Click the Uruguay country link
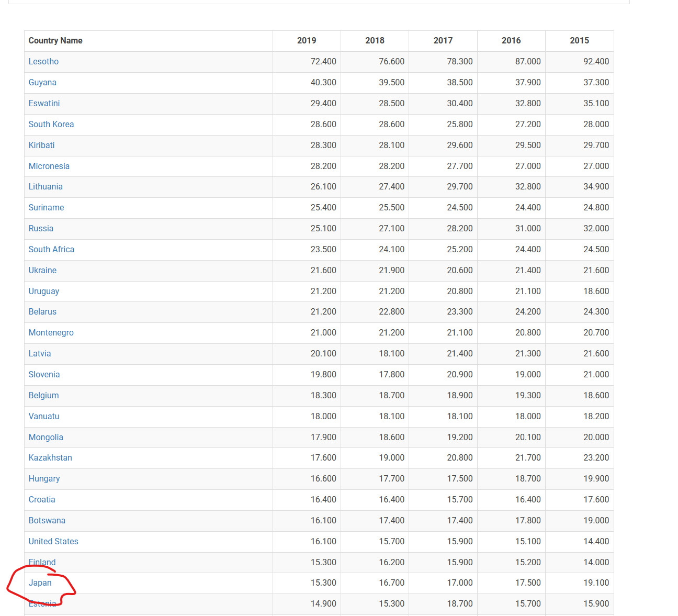The height and width of the screenshot is (616, 678). tap(44, 291)
